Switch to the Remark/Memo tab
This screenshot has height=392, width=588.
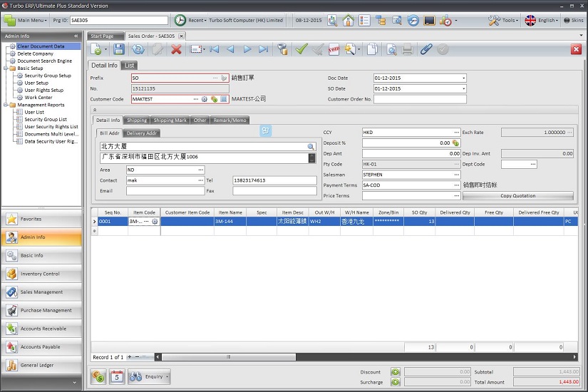(229, 120)
